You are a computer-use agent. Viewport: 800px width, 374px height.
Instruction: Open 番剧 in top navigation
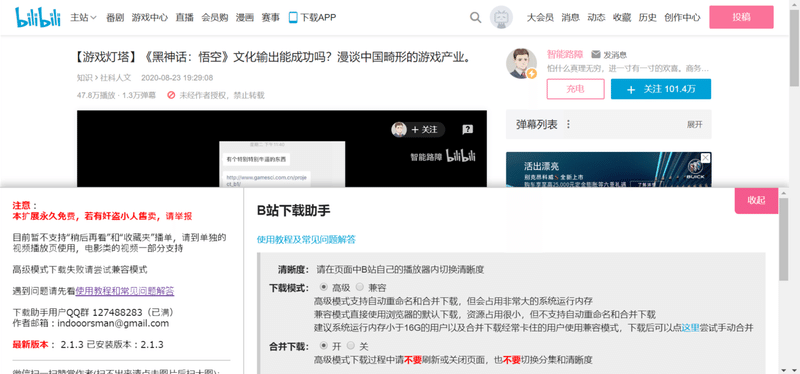(115, 17)
